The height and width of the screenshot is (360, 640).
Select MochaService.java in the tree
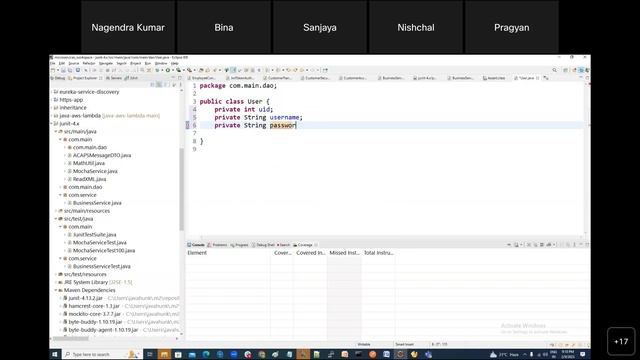click(95, 171)
